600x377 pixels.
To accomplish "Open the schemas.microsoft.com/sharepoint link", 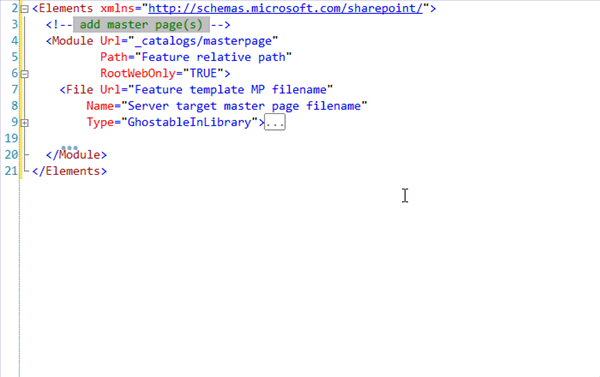I will (x=285, y=8).
